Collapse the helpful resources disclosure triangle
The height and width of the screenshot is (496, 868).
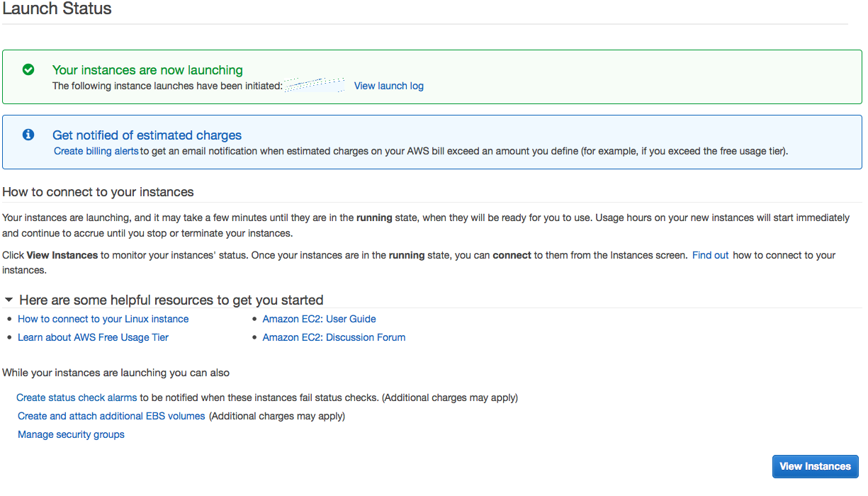pyautogui.click(x=9, y=300)
